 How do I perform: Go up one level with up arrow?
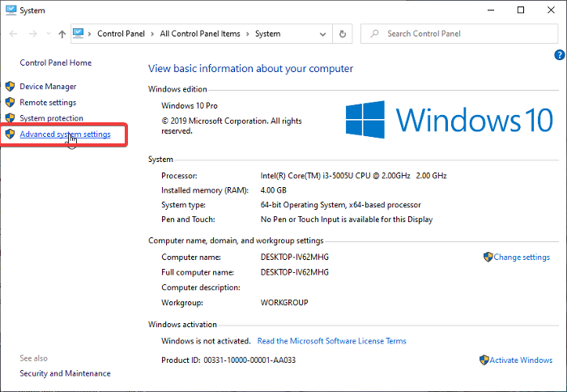tap(62, 34)
